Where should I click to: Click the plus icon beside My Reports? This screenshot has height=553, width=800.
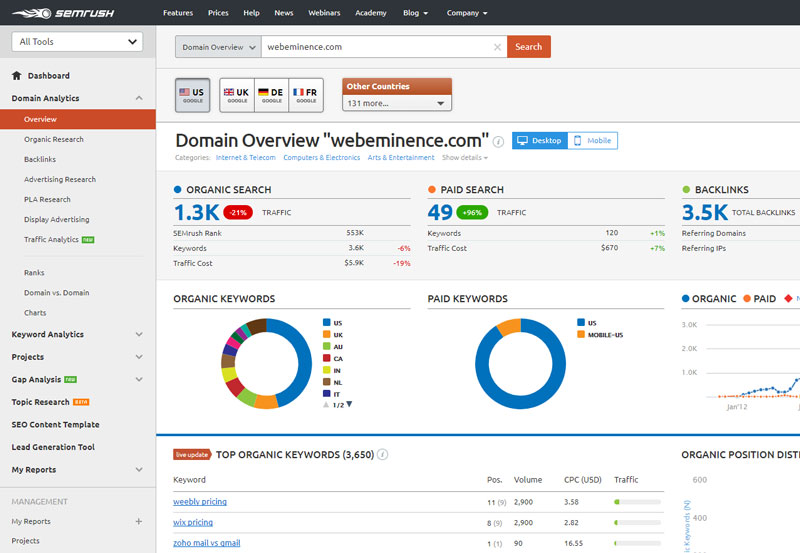(138, 521)
